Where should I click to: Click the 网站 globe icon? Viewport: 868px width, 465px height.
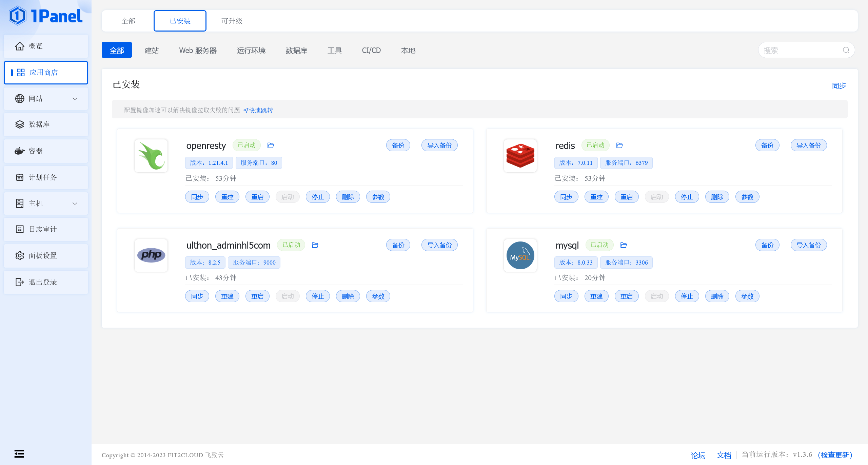point(20,99)
